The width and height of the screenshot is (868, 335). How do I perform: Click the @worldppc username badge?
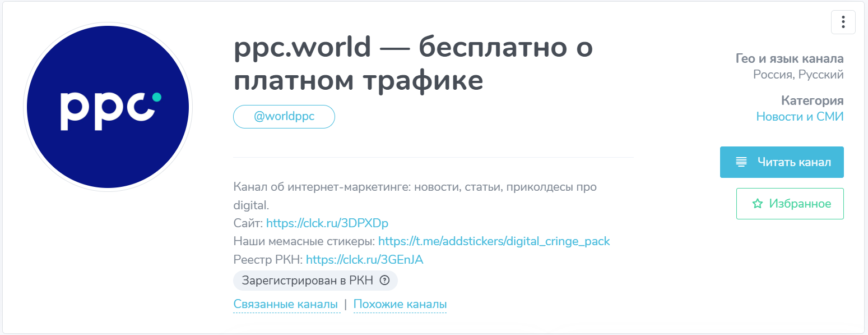(x=284, y=116)
